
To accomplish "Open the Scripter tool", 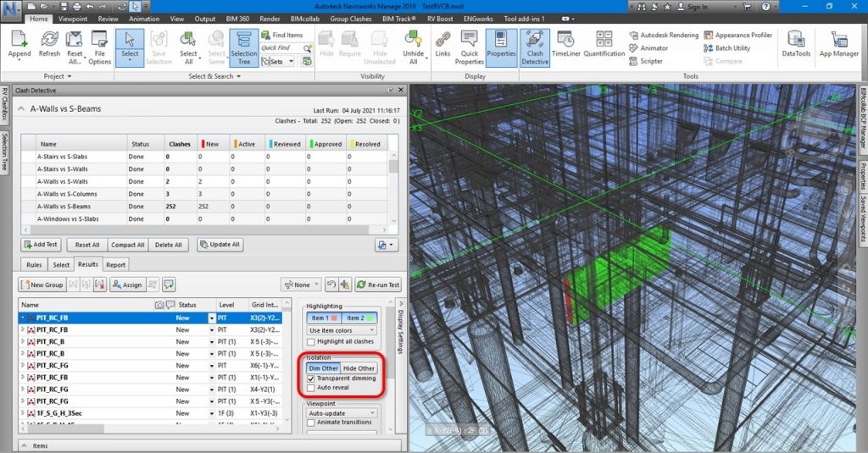I will coord(645,62).
